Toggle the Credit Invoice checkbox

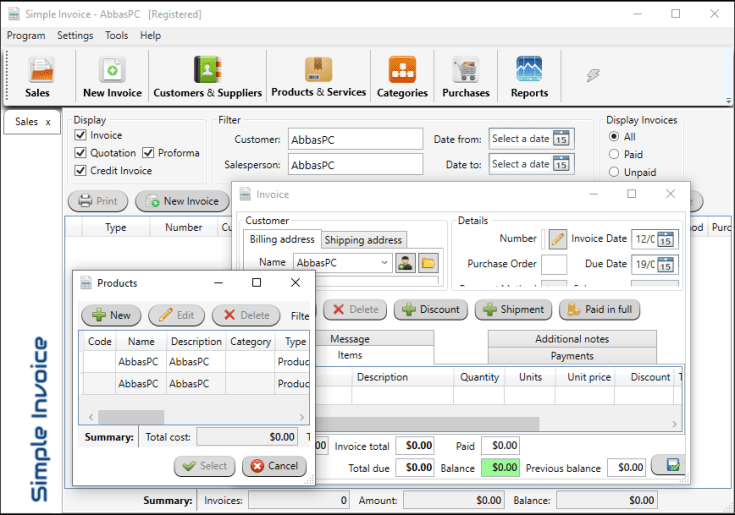(x=81, y=171)
